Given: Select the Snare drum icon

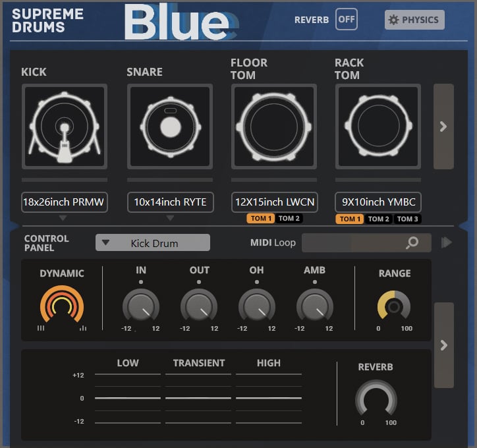Looking at the screenshot, I should pos(170,126).
